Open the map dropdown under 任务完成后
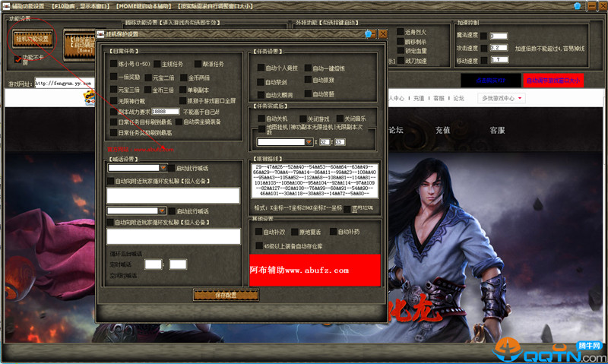The image size is (608, 364). click(309, 141)
